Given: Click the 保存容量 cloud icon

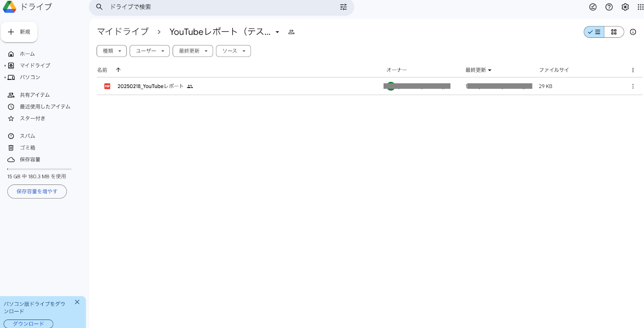Looking at the screenshot, I should [x=11, y=160].
